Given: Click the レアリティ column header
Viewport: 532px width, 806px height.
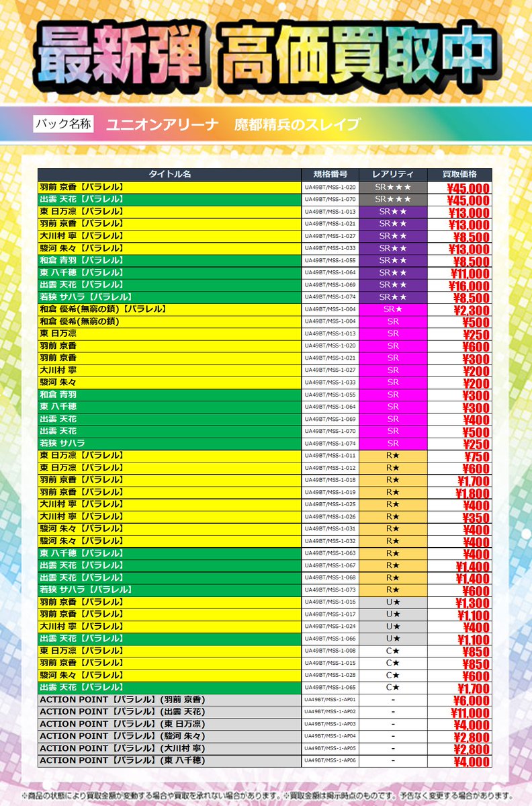Looking at the screenshot, I should tap(393, 174).
